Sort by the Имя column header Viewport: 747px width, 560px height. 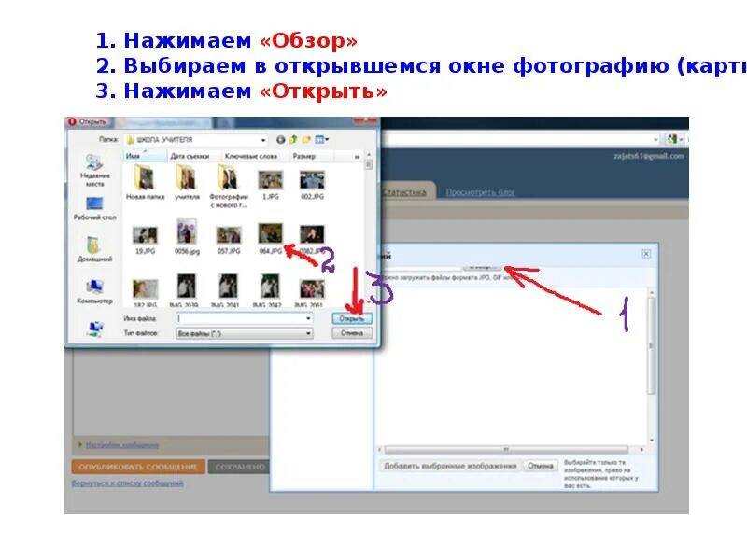coord(146,156)
